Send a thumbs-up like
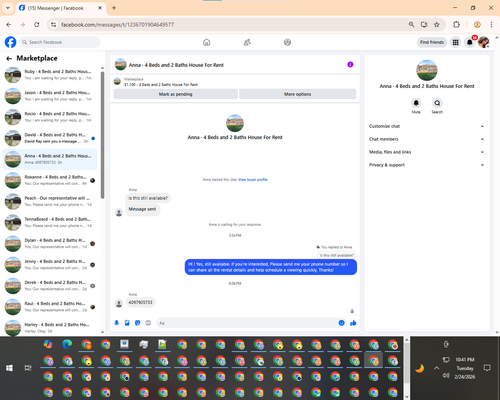500x400 pixels. coord(353,323)
